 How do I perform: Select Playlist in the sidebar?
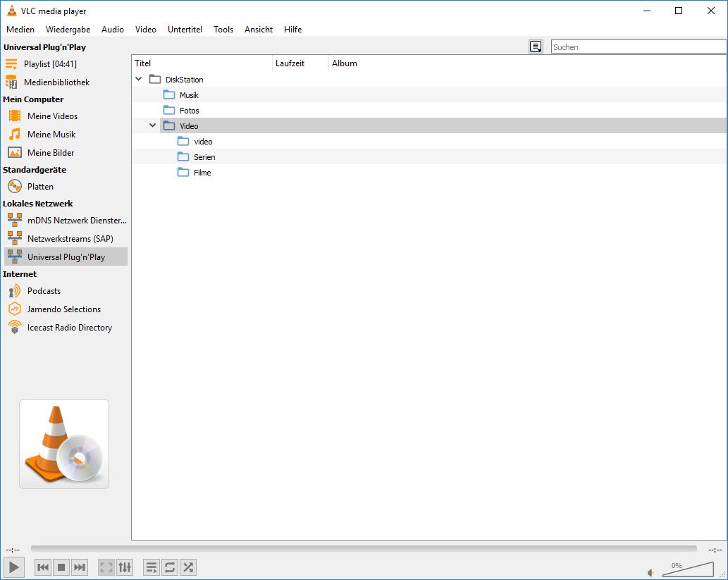66,63
